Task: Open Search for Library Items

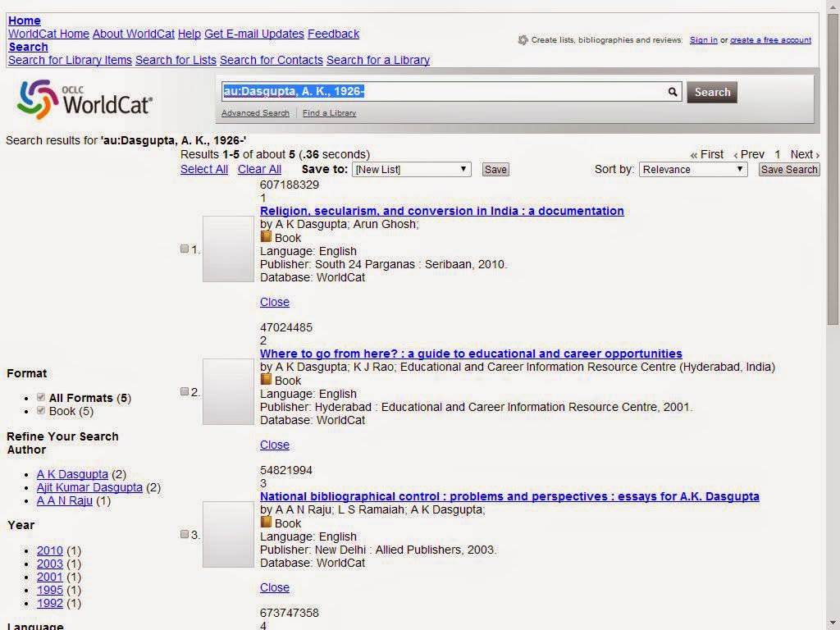Action: (x=70, y=60)
